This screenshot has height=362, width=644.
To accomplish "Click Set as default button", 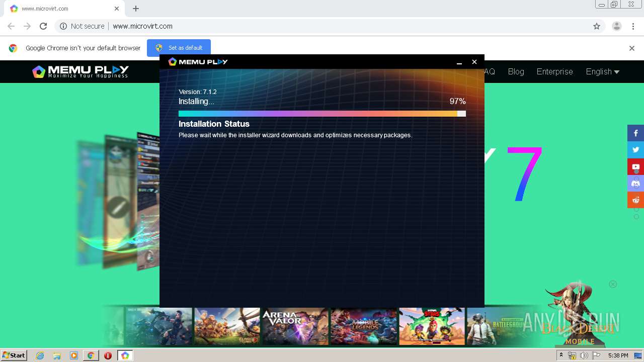I will [179, 48].
